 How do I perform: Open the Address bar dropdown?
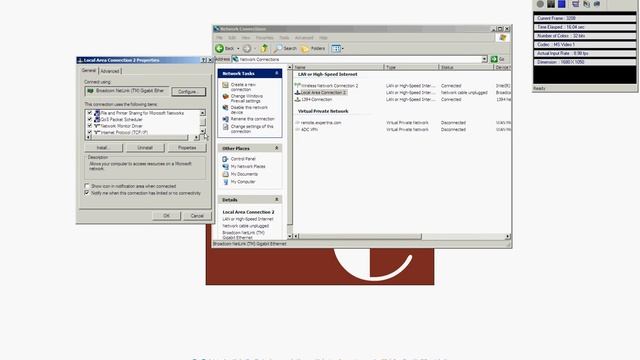click(484, 59)
